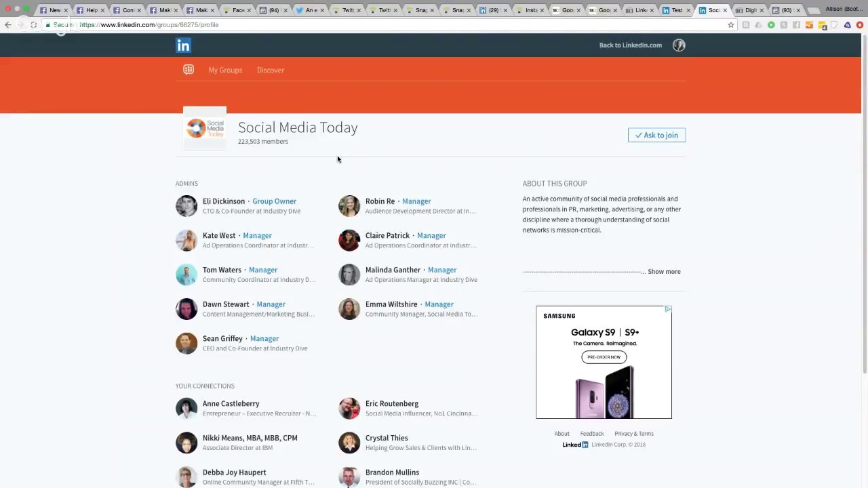Click the AdChoices icon on Samsung ad
Viewport: 868px width, 488px height.
668,309
